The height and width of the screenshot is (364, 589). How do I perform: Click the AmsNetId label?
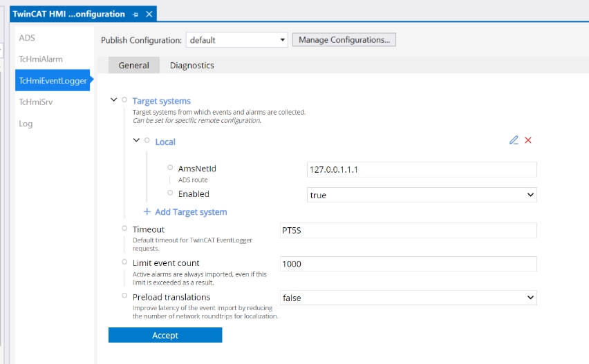click(x=197, y=169)
